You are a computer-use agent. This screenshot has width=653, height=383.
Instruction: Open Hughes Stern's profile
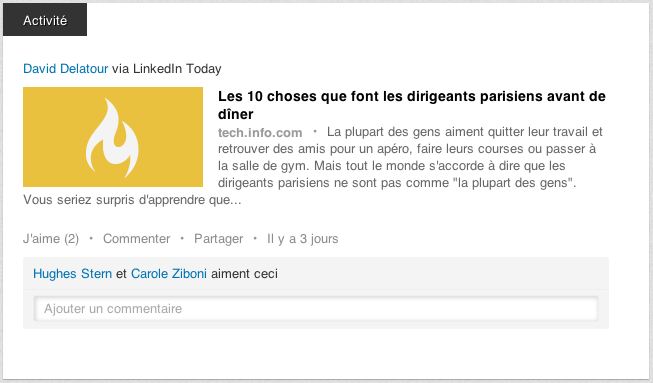pyautogui.click(x=72, y=274)
